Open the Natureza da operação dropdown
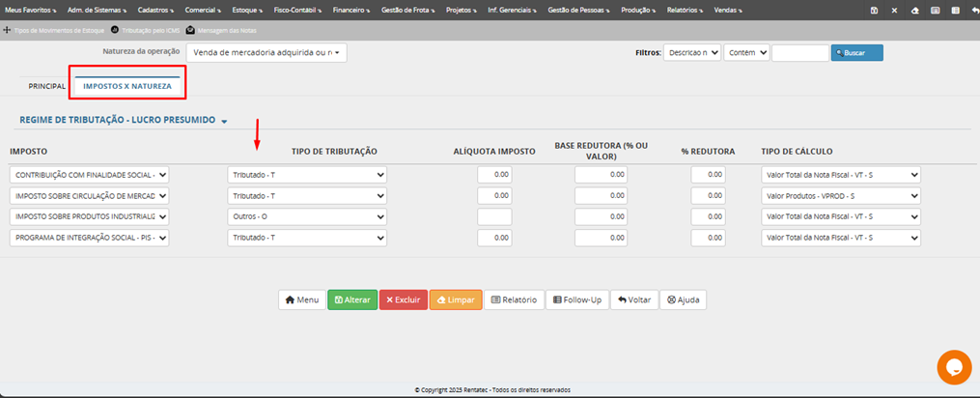Image resolution: width=980 pixels, height=398 pixels. 266,53
